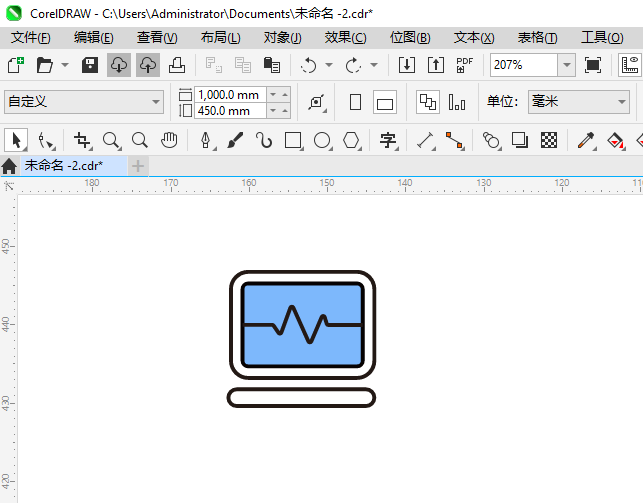Viewport: 643px width, 503px height.
Task: Select the Pick tool arrow
Action: 16,140
